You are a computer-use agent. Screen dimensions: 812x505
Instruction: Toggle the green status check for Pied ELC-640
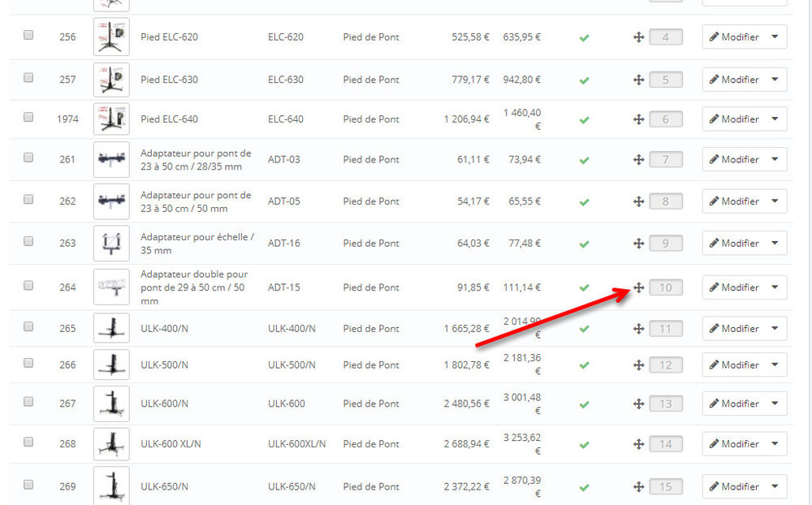click(584, 119)
